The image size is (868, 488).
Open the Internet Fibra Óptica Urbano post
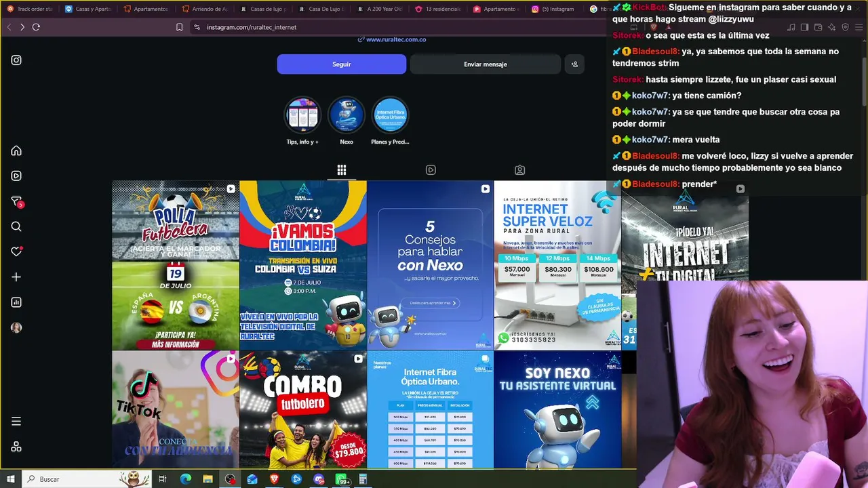[431, 409]
